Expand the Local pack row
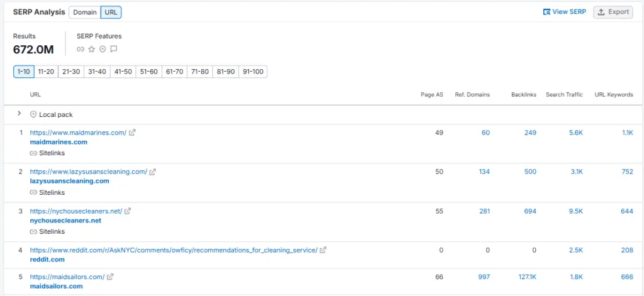 coord(19,114)
